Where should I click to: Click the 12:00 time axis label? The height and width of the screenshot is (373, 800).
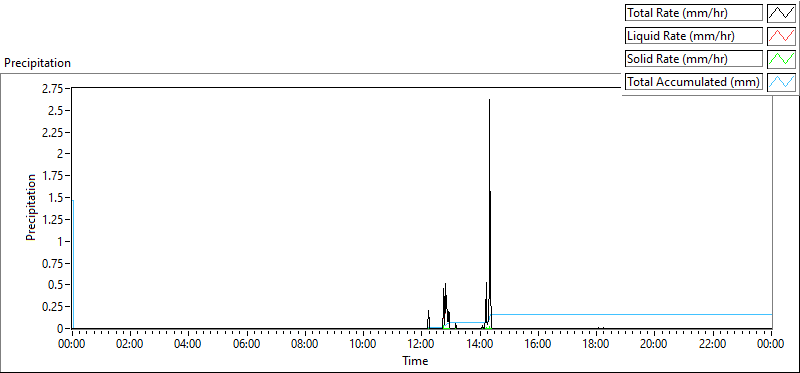(421, 344)
